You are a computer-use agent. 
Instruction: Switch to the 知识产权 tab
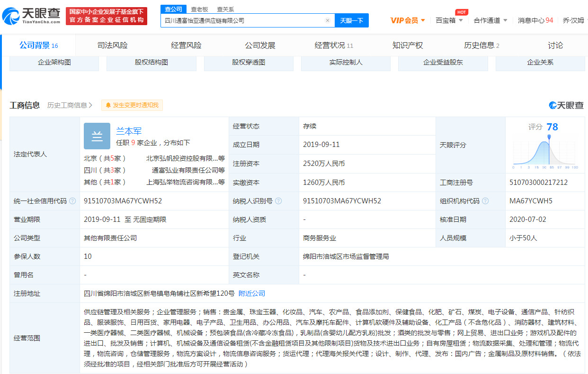point(408,46)
